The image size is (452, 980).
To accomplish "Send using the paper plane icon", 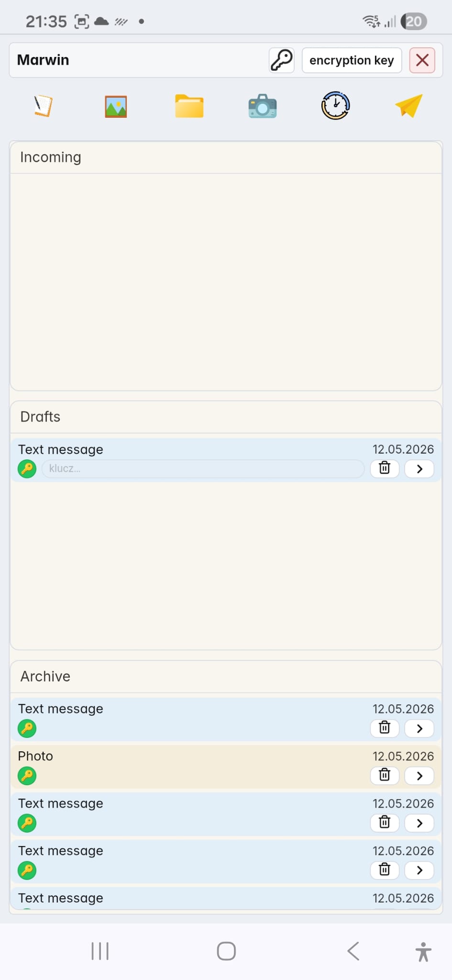I will pyautogui.click(x=409, y=106).
